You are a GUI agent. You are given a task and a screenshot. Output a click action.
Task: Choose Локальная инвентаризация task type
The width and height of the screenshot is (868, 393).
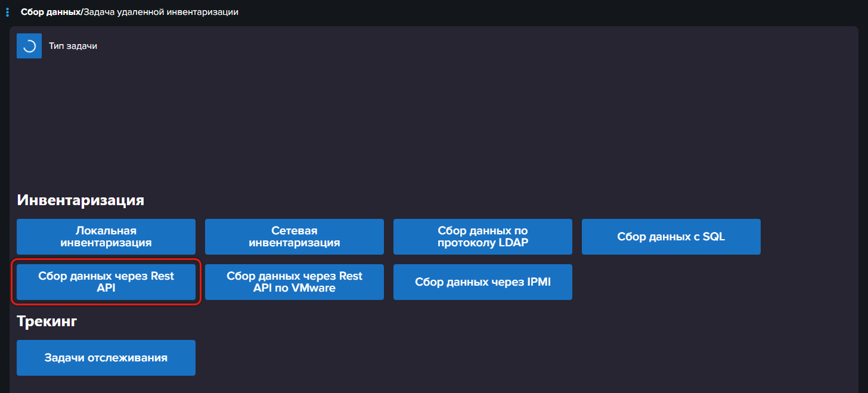pos(106,237)
